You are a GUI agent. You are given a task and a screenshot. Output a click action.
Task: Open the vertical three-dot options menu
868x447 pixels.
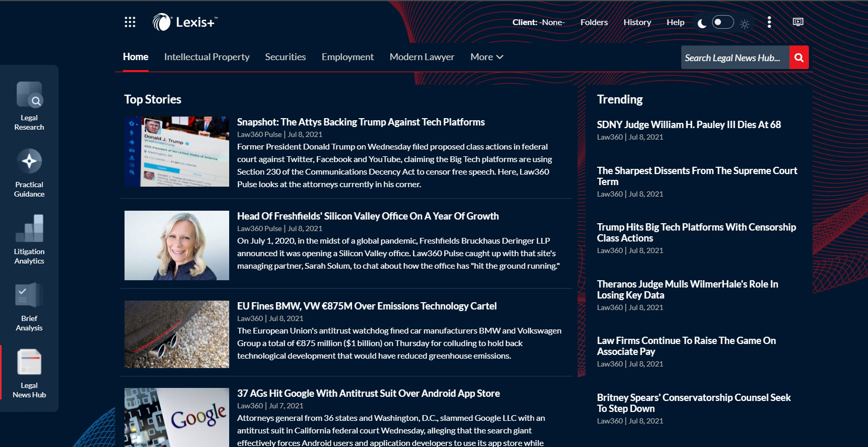(x=769, y=22)
